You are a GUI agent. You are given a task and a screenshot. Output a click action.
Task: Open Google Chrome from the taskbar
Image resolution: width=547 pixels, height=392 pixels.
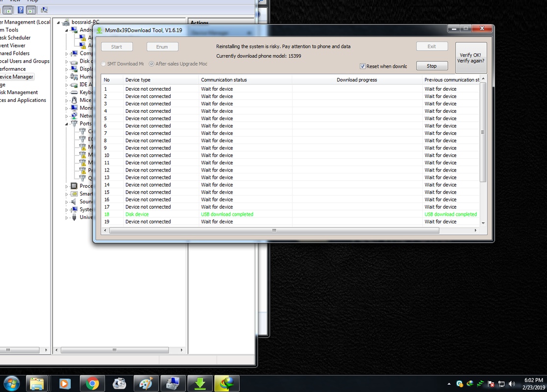pyautogui.click(x=92, y=384)
